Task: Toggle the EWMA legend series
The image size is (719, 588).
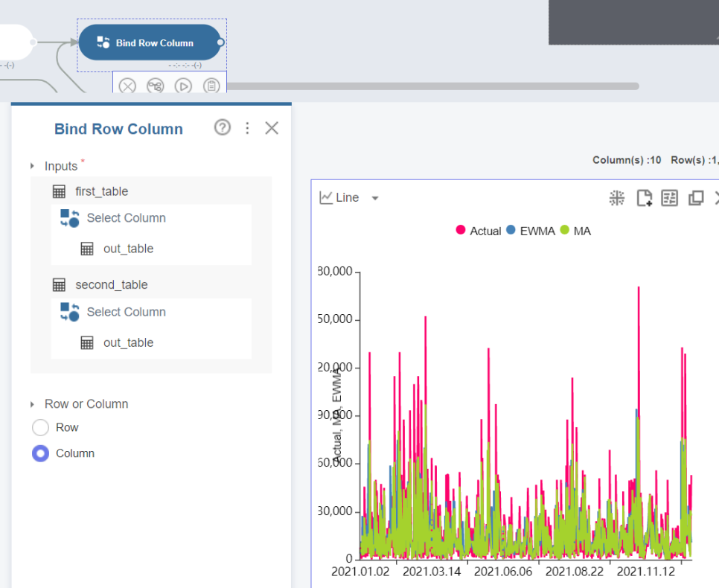Action: [531, 231]
